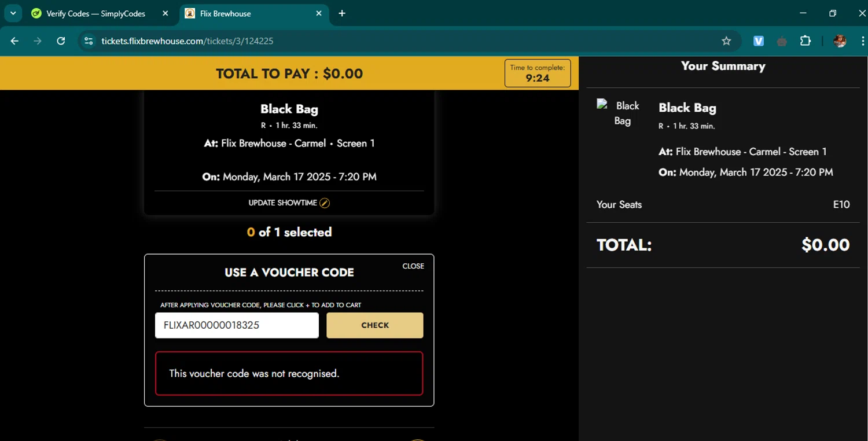Open Chrome's three-dot menu
Screen dimensions: 868x441
point(863,41)
